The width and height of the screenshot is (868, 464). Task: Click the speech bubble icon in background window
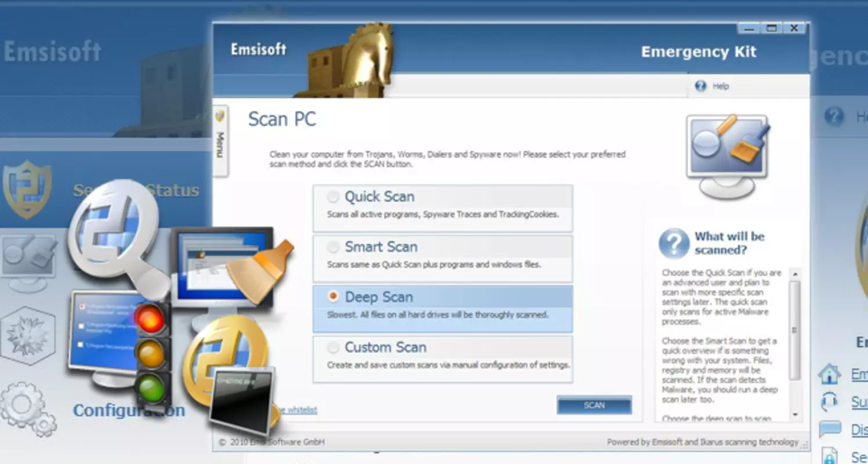click(x=830, y=429)
